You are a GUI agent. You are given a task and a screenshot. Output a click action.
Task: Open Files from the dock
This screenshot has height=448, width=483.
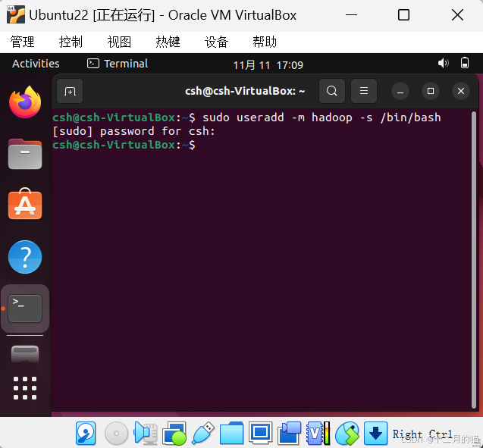point(25,154)
